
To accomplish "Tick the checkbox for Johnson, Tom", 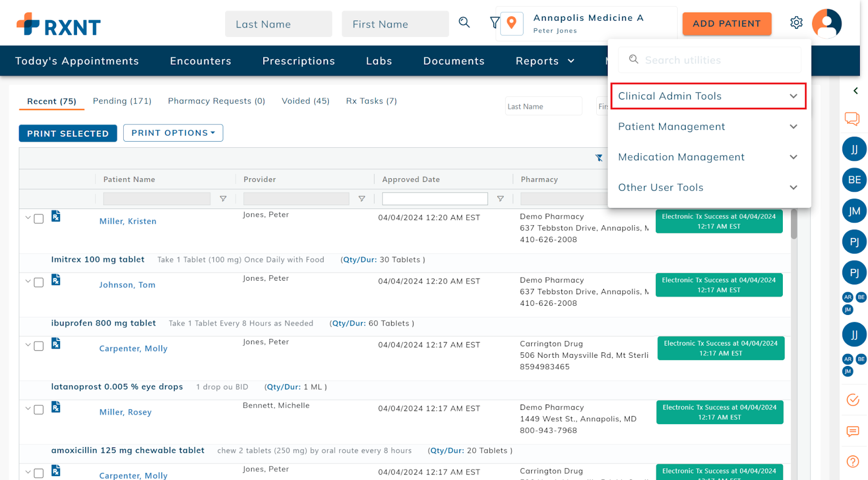I will point(39,282).
